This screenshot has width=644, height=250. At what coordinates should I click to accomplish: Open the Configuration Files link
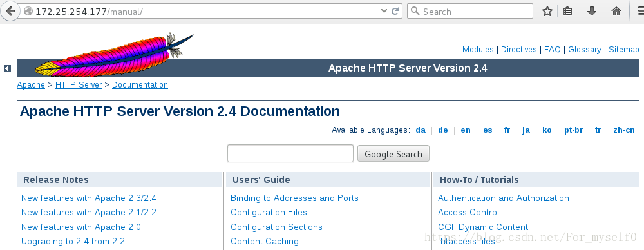[x=269, y=212]
